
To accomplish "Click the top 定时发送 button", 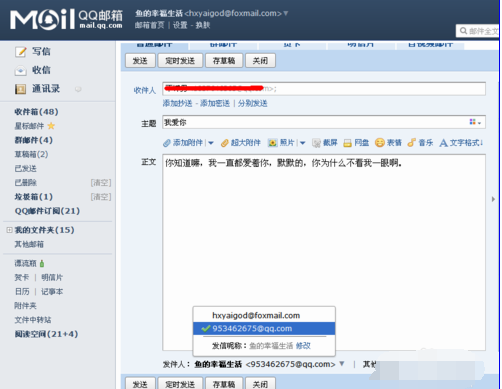I will tap(180, 61).
